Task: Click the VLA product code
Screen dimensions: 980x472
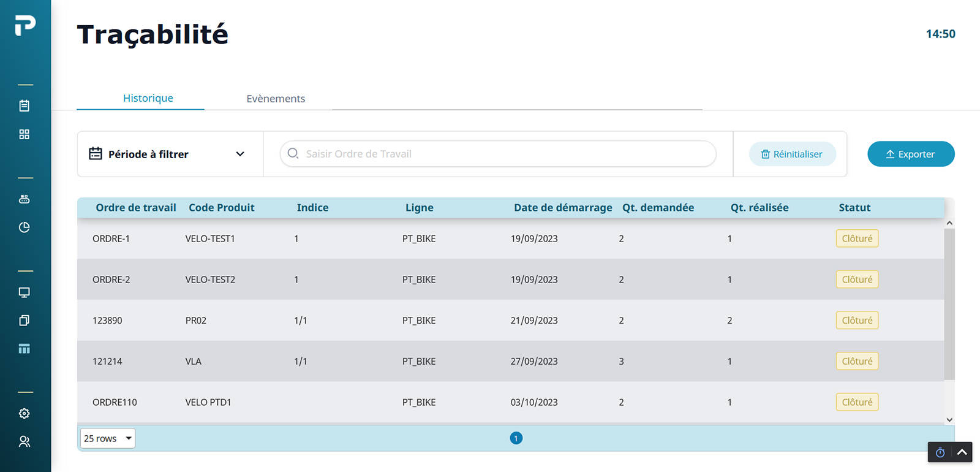Action: [194, 362]
